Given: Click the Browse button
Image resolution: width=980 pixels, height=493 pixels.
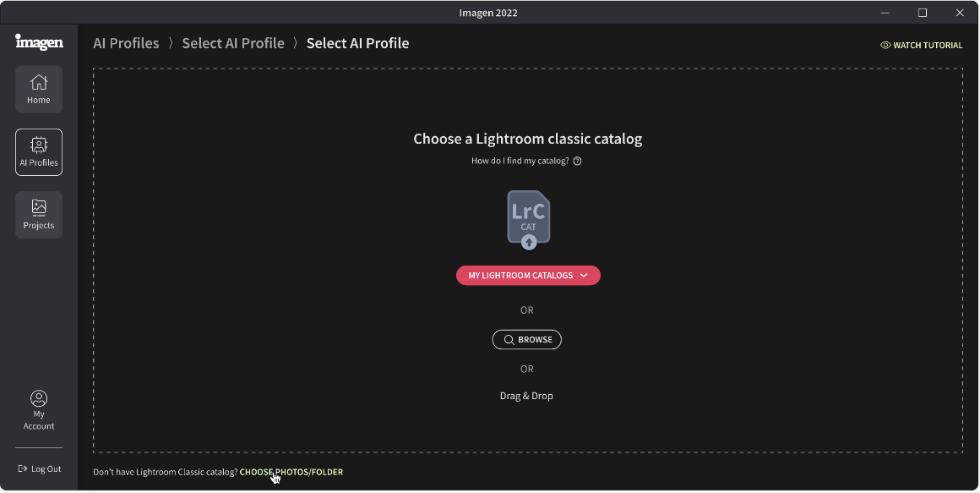Looking at the screenshot, I should click(527, 340).
